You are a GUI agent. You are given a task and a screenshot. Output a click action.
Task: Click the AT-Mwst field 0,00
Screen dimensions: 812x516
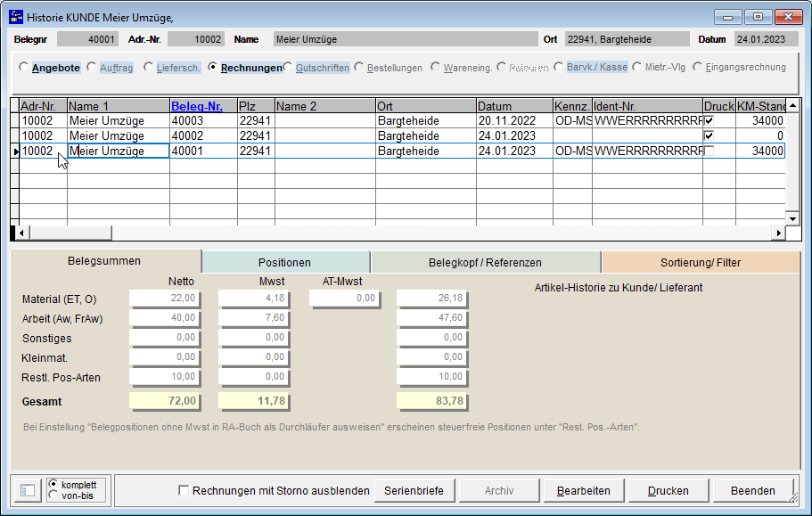(x=345, y=299)
